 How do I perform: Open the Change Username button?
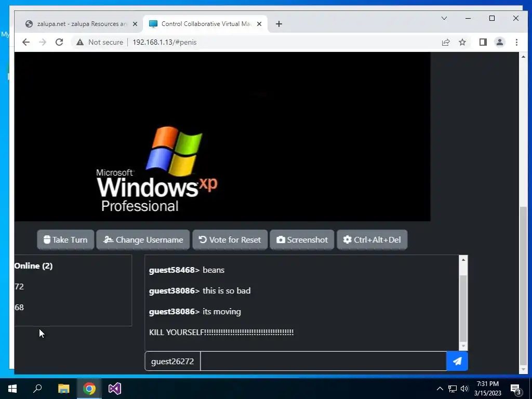point(143,240)
